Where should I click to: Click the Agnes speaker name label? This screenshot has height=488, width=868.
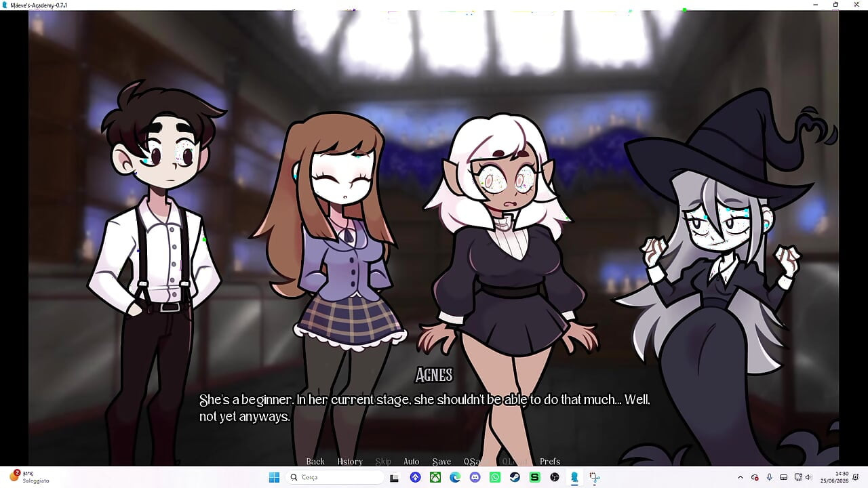pyautogui.click(x=434, y=375)
